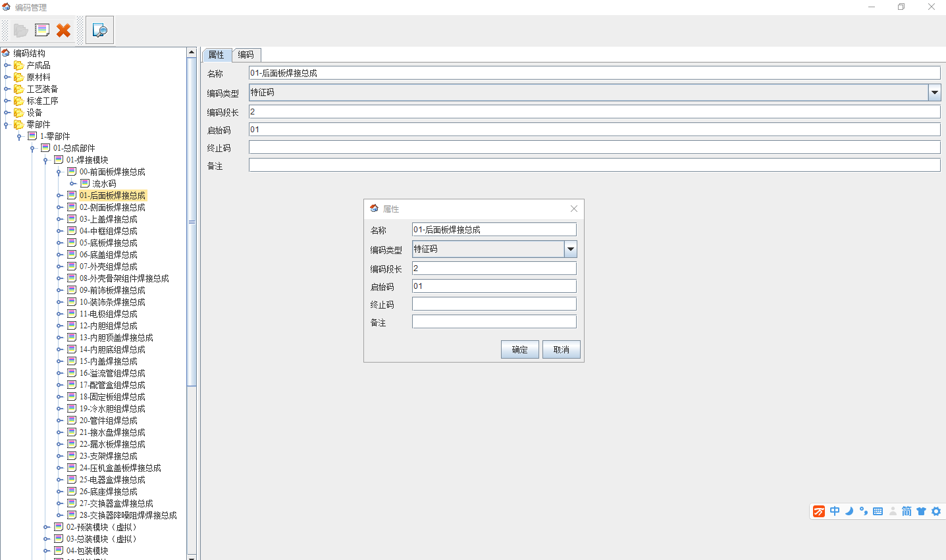946x560 pixels.
Task: Select the 21-接水盘焊接总成 tree row
Action: pyautogui.click(x=113, y=432)
